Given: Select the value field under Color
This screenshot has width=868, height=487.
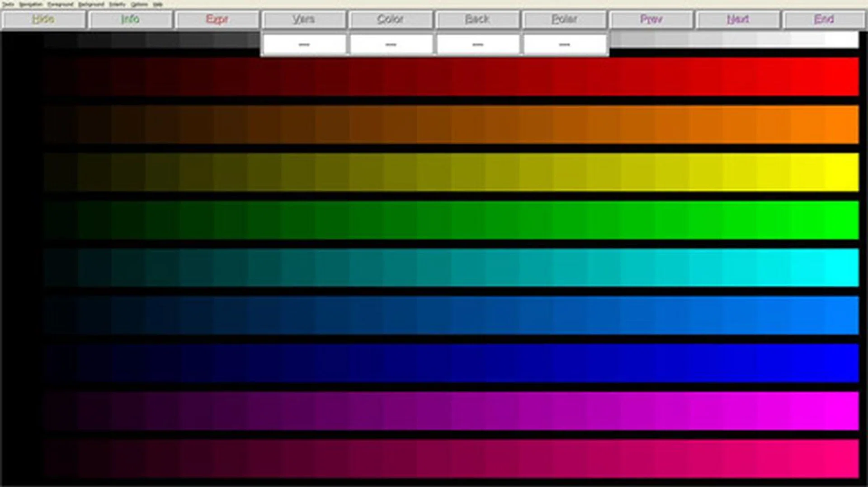Looking at the screenshot, I should 391,44.
